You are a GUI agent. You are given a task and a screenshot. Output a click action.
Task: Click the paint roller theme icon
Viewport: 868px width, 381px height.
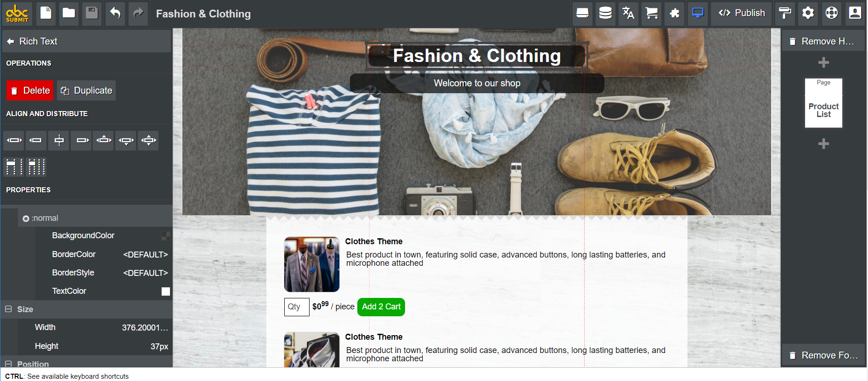point(785,13)
